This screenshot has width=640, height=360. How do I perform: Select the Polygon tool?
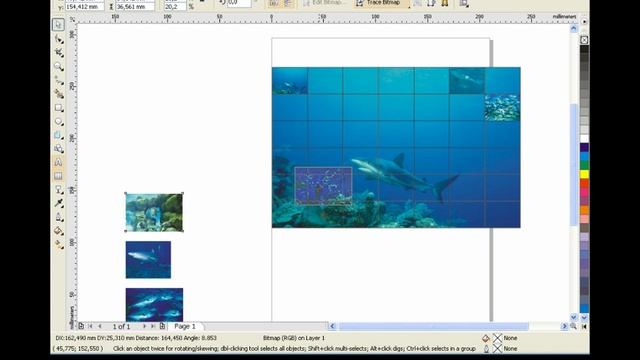click(x=58, y=135)
